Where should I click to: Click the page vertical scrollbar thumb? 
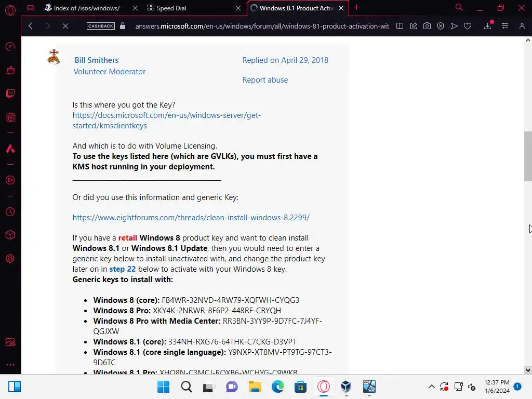528,156
